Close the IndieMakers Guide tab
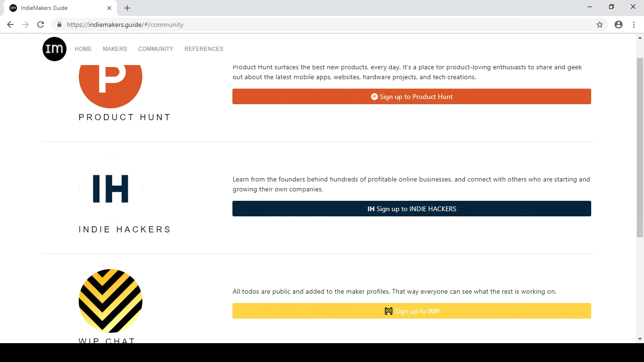 pyautogui.click(x=109, y=8)
